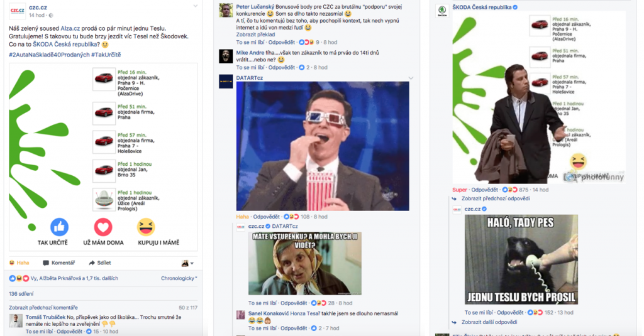The height and width of the screenshot is (336, 644).
Task: View reactions count 875 on ŠKODA comment
Action: point(515,190)
